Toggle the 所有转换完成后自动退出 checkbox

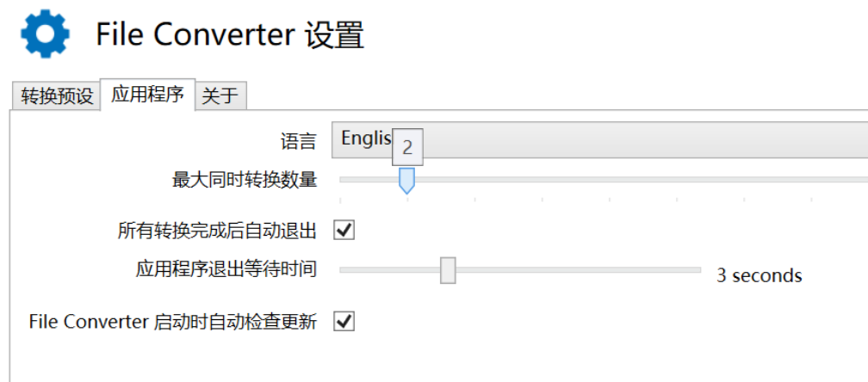click(344, 230)
